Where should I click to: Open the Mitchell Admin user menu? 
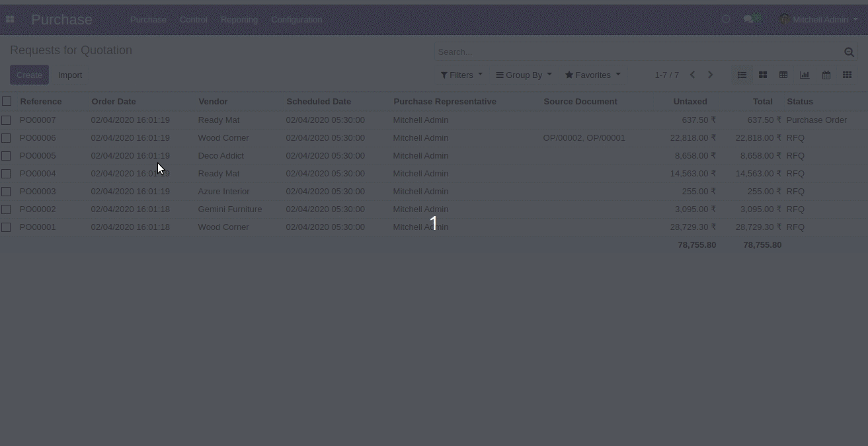click(x=818, y=20)
